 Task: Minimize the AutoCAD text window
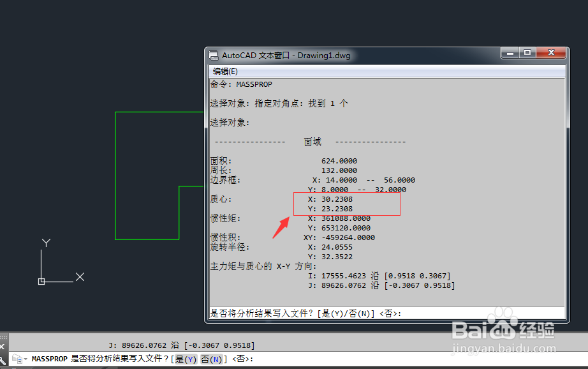click(x=510, y=53)
